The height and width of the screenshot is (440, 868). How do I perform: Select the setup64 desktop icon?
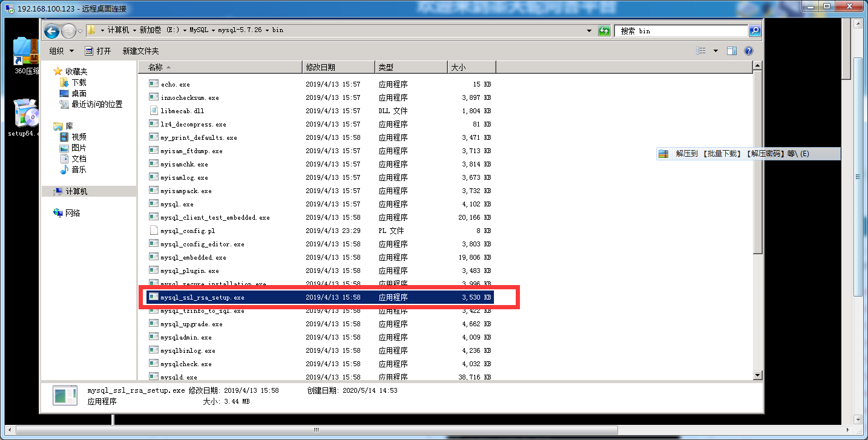click(25, 116)
